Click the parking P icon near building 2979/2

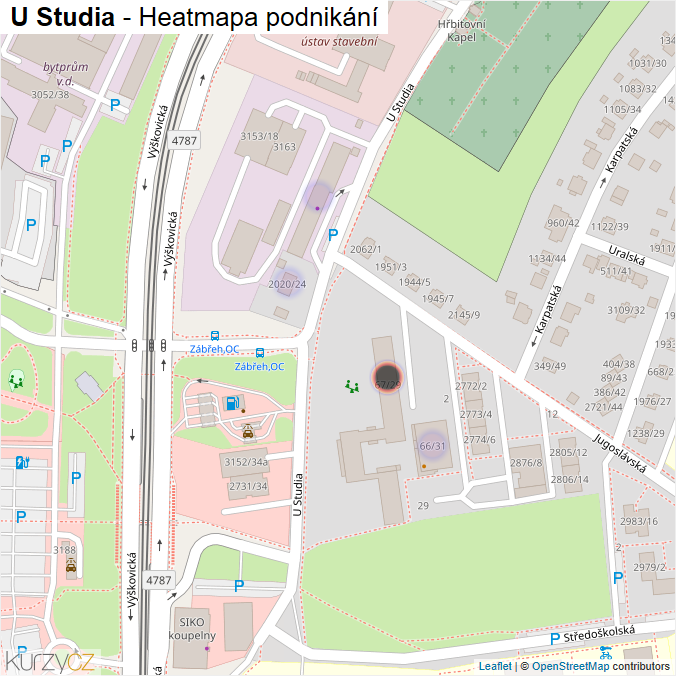(618, 577)
